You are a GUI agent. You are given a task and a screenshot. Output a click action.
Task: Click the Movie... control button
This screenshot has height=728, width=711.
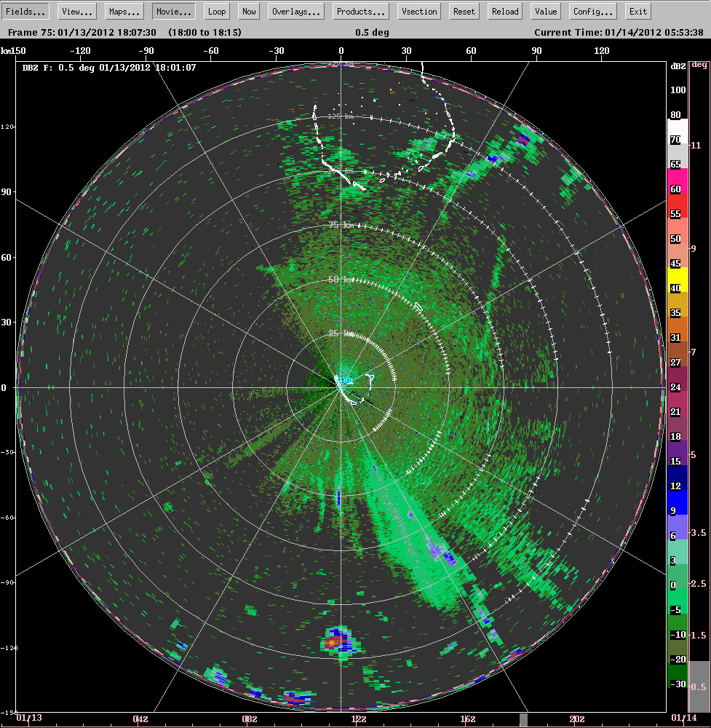point(173,12)
